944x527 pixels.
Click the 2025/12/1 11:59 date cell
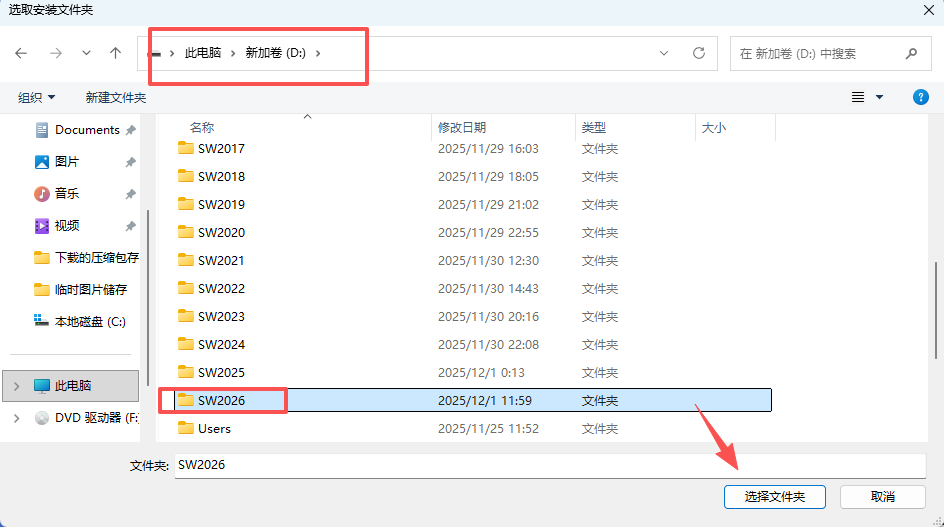click(x=485, y=401)
